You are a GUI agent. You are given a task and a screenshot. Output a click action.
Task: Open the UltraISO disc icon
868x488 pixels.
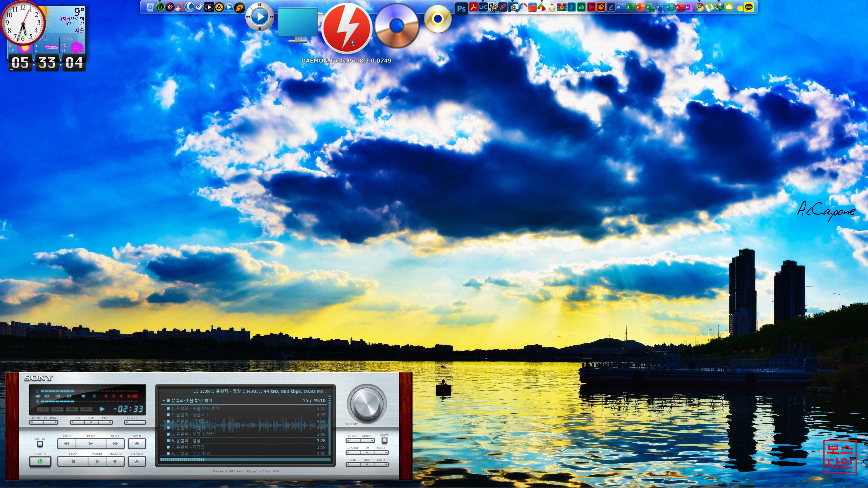tap(397, 26)
